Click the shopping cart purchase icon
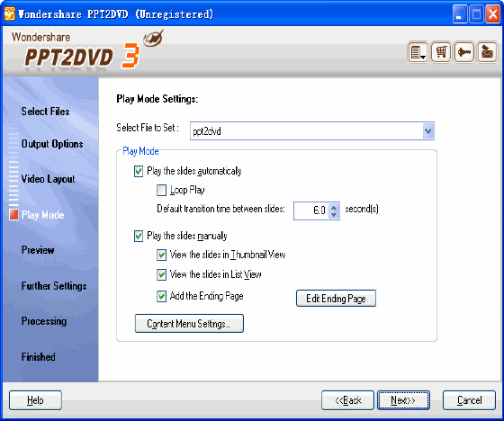The image size is (504, 421). point(441,52)
